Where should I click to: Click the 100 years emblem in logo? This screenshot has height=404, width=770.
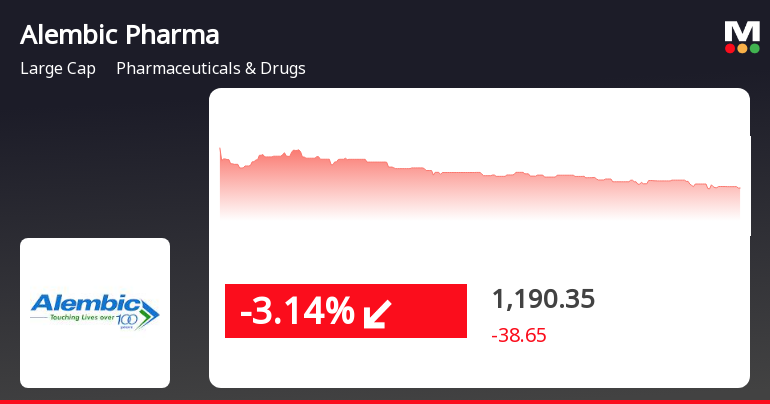[x=128, y=320]
